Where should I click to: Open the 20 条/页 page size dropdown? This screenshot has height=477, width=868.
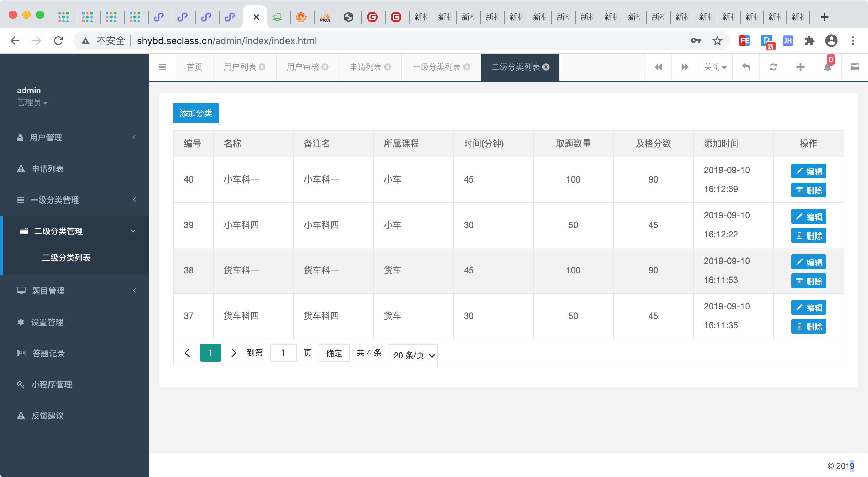tap(414, 355)
